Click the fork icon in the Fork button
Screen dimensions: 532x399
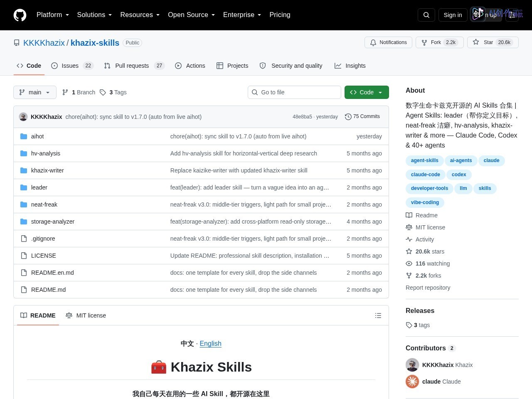424,42
